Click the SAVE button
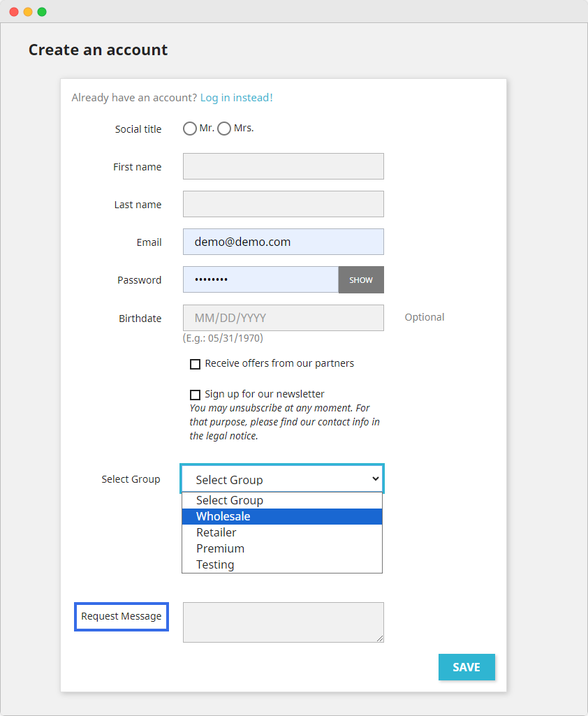Screen dimensions: 588x716 [x=466, y=667]
